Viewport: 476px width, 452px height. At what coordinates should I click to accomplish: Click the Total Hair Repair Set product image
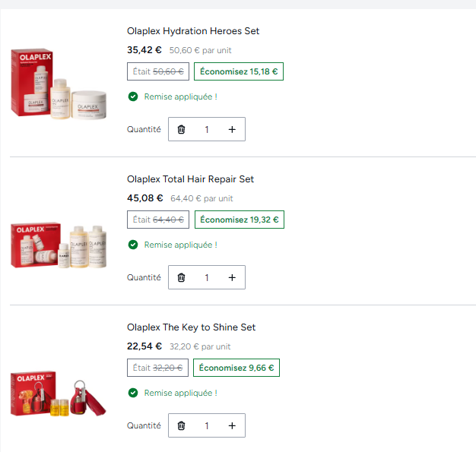click(59, 245)
